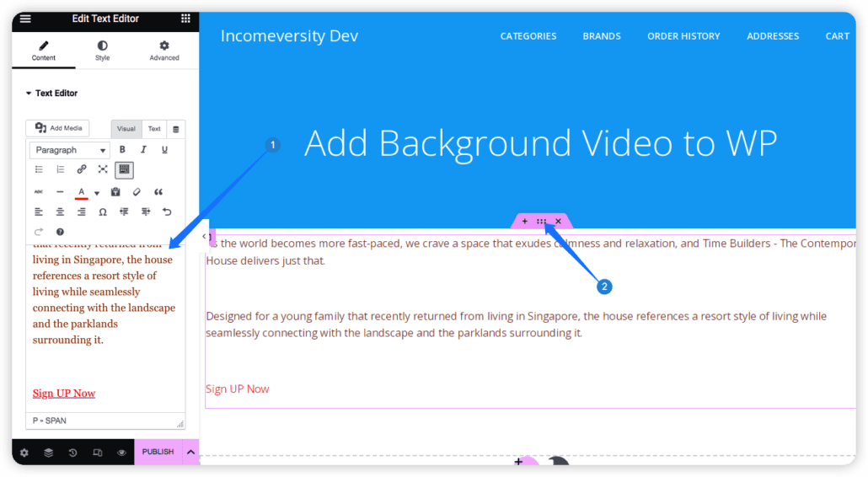
Task: Open the Paragraph format dropdown
Action: point(70,150)
